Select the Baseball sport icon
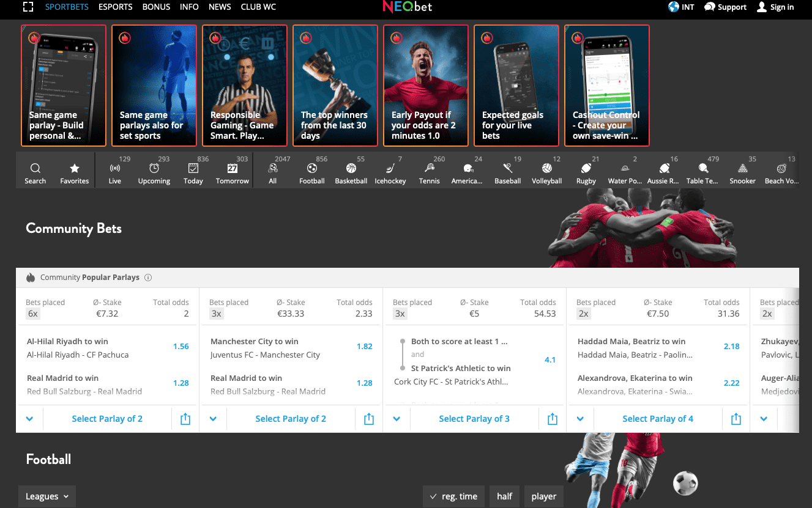Viewport: 812px width, 508px height. tap(508, 168)
